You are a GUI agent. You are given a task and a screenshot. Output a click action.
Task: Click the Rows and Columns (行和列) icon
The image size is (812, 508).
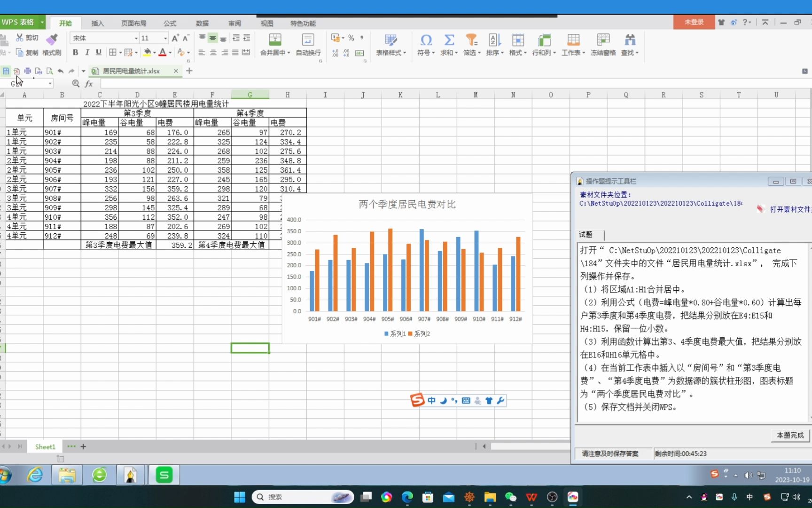(x=544, y=40)
